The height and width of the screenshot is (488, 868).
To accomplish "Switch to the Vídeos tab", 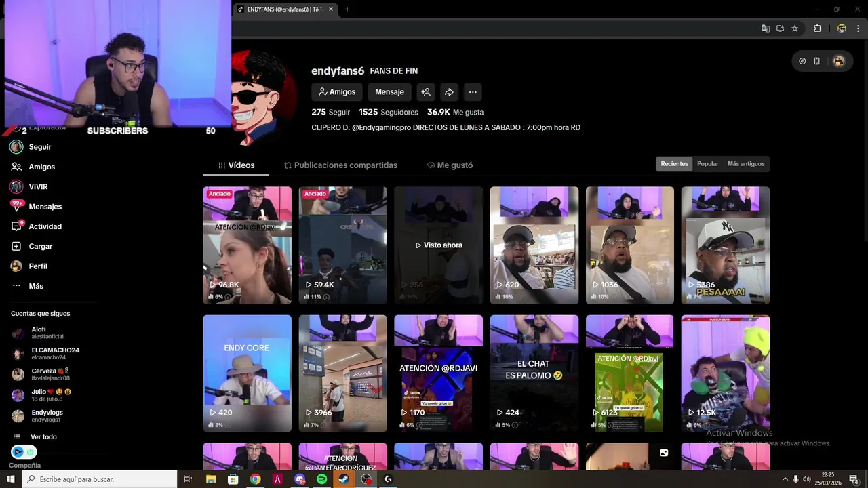I will click(x=236, y=165).
